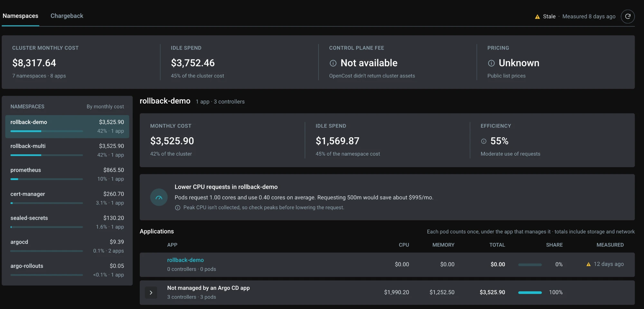Open the rollback-demo application link
644x309 pixels.
(185, 260)
